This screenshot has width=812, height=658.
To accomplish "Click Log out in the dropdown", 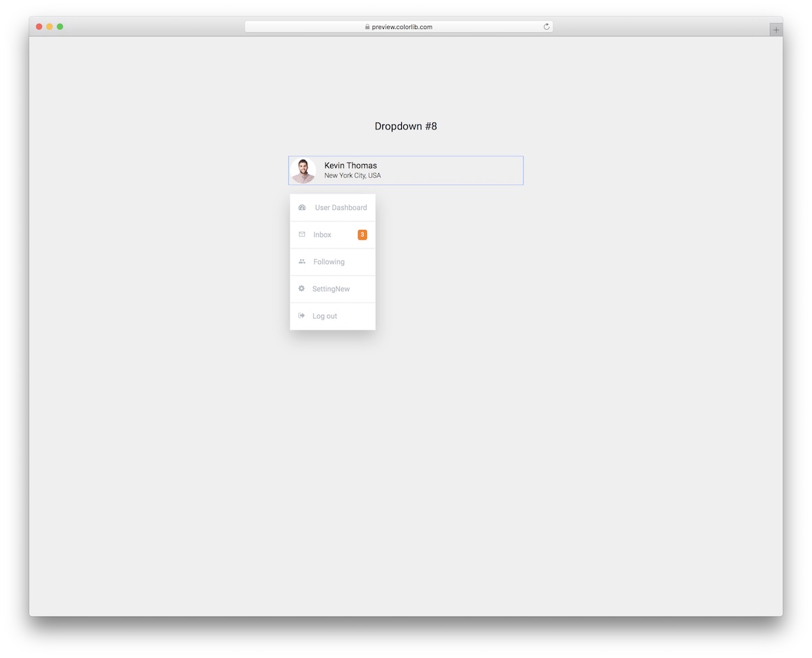I will tap(324, 315).
